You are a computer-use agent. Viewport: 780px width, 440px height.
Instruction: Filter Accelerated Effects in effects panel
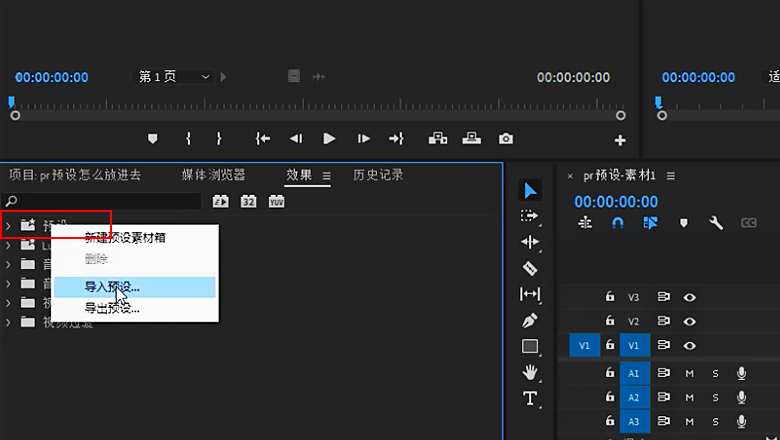(220, 201)
